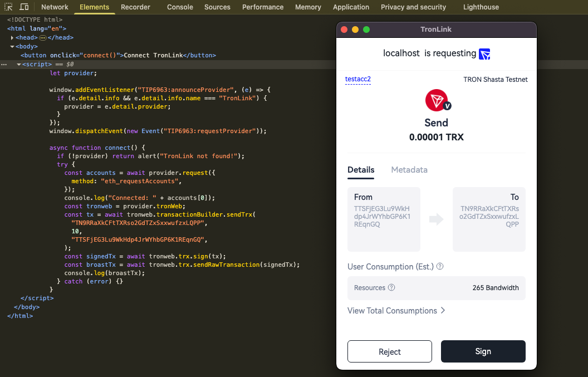The width and height of the screenshot is (588, 377).
Task: Open the Application tab
Action: tap(351, 7)
